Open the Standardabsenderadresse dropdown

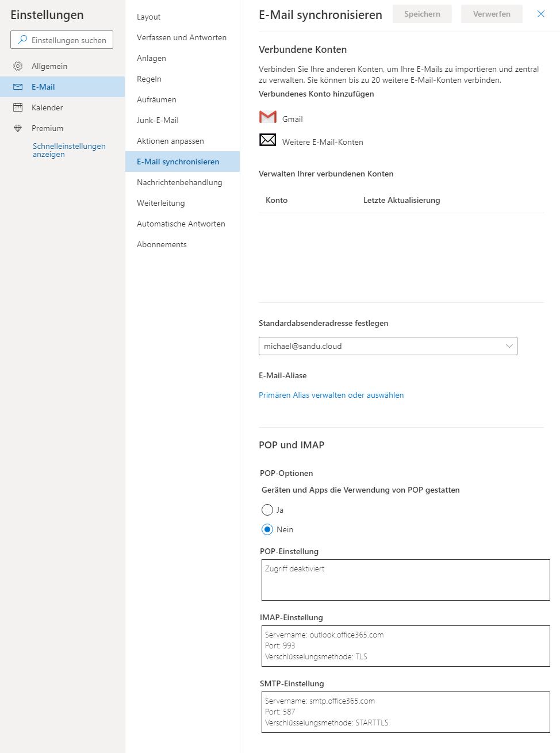tap(388, 346)
